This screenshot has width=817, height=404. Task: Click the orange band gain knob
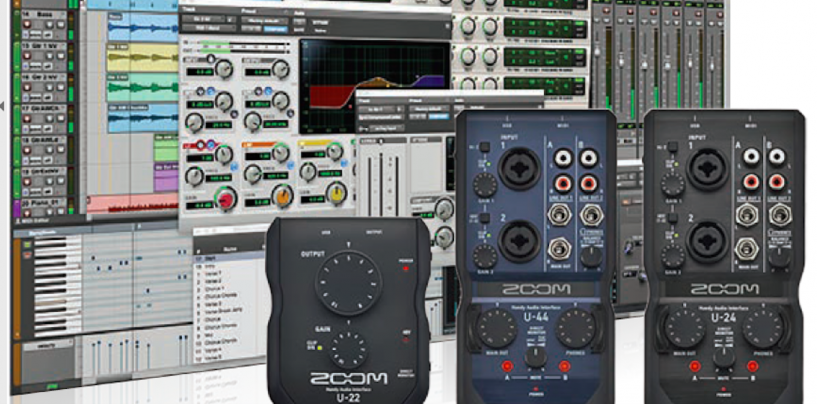click(x=282, y=195)
